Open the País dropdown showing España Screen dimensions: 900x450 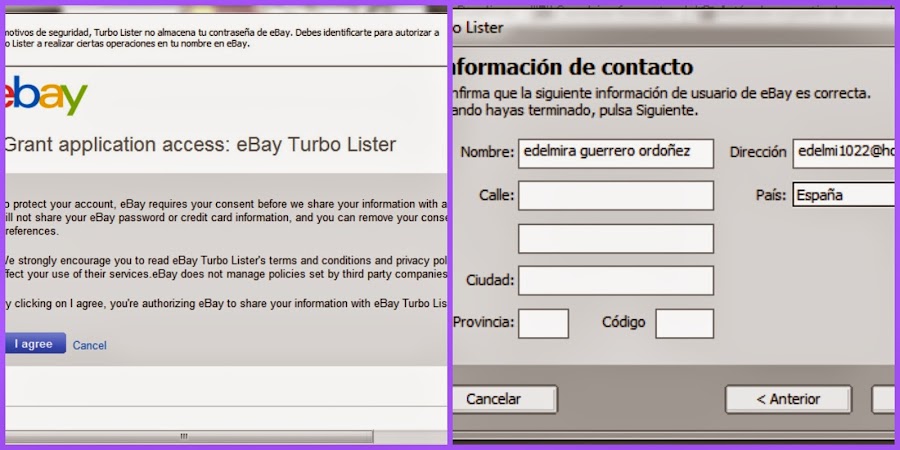pyautogui.click(x=844, y=196)
